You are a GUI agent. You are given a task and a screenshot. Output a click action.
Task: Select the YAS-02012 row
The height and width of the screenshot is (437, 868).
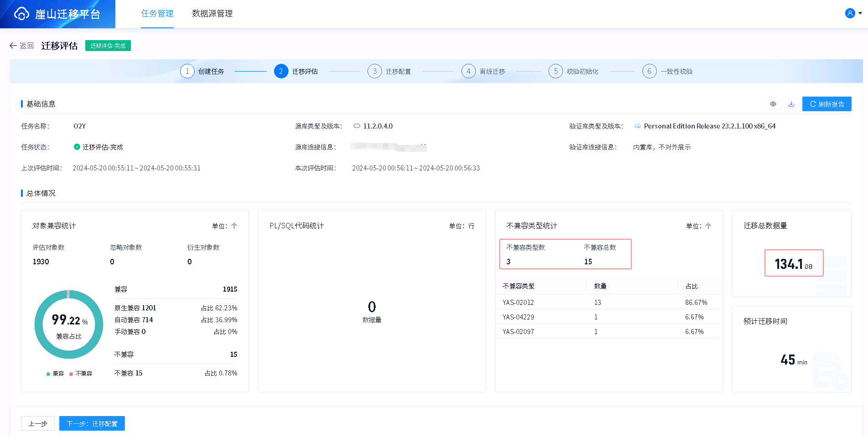tap(609, 302)
